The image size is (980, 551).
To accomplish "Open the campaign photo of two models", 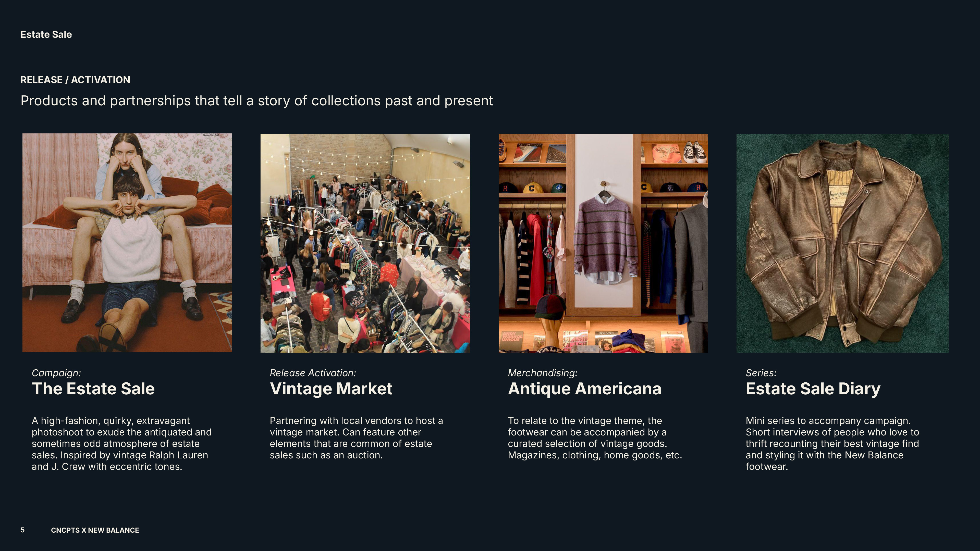I will coord(127,243).
